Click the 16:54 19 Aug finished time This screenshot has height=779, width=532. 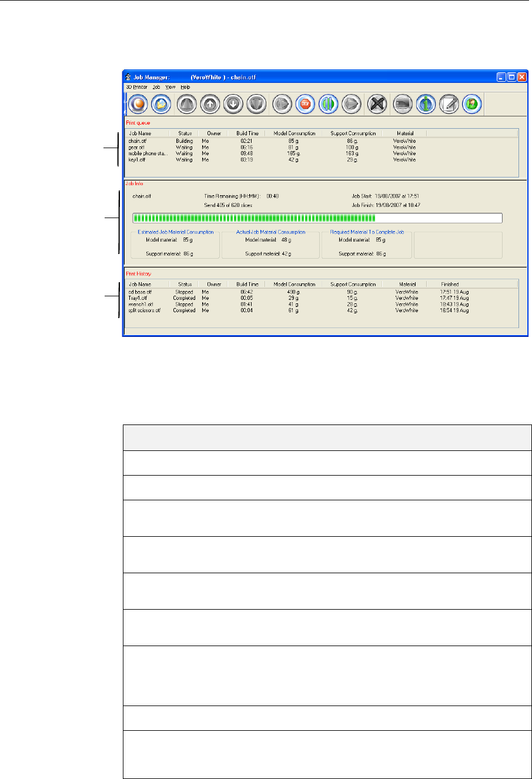454,310
